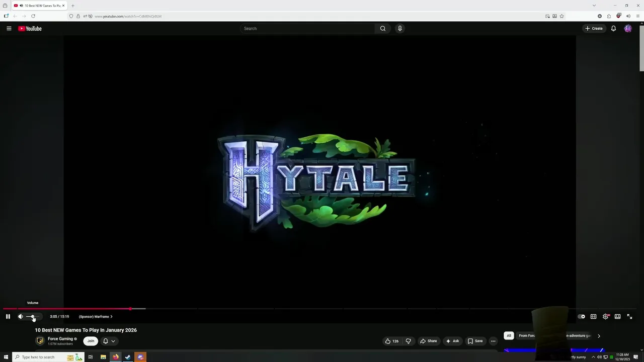Screen dimensions: 644x362
Task: Open the YouTube guide hamburger menu
Action: 9,29
